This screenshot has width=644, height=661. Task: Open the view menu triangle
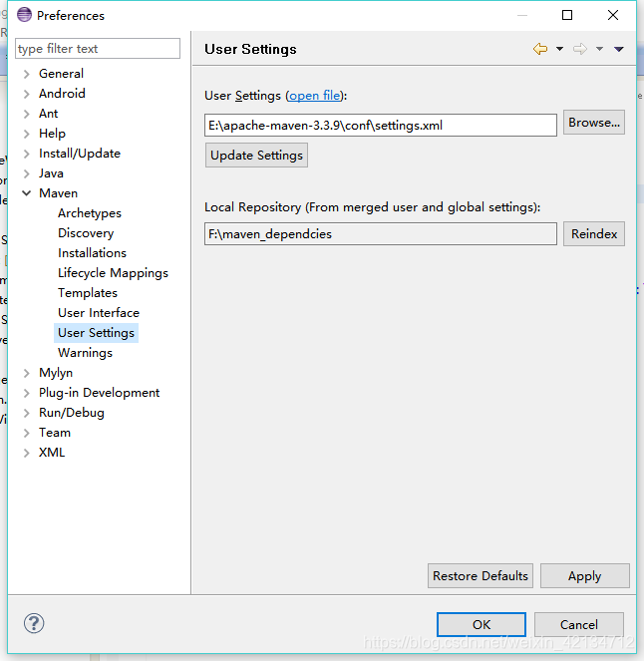pos(619,49)
